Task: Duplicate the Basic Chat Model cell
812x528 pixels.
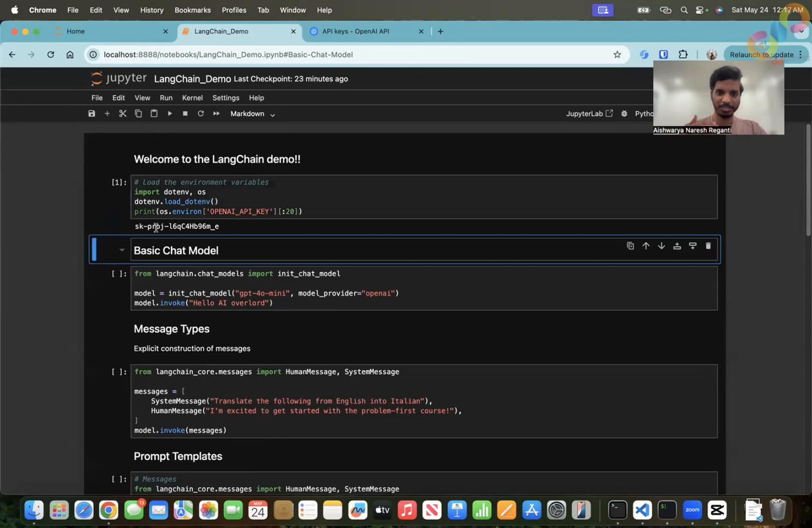Action: click(631, 246)
